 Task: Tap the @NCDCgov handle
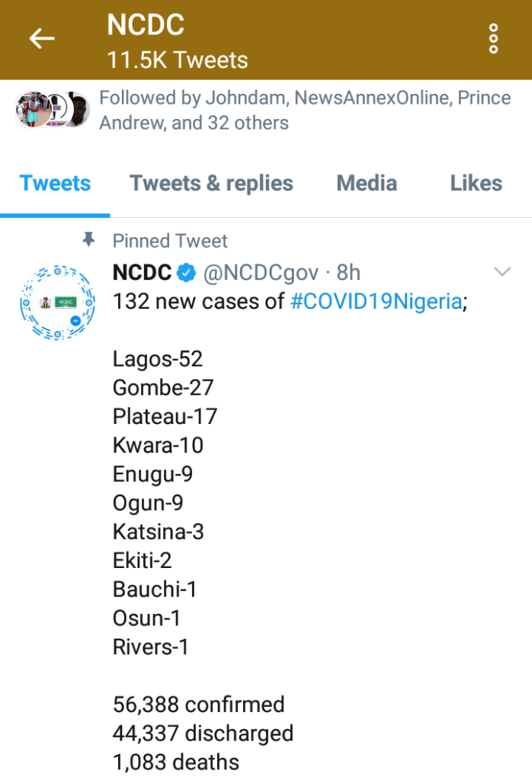click(260, 273)
